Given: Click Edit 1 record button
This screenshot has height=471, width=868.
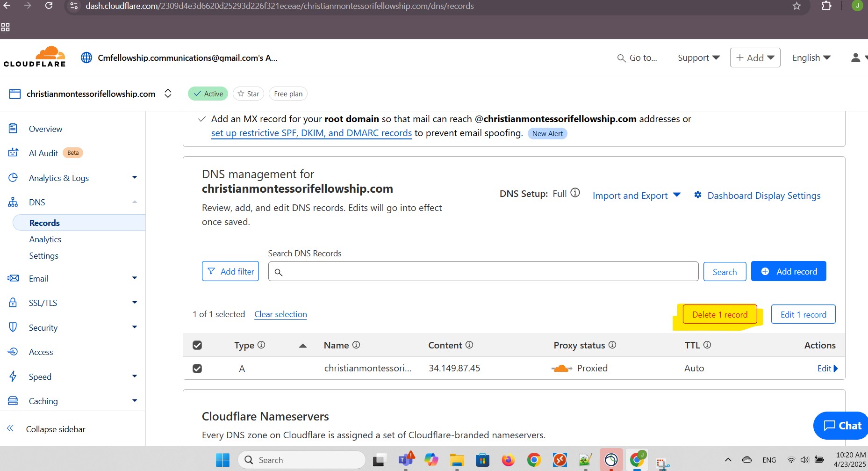Looking at the screenshot, I should [x=803, y=314].
